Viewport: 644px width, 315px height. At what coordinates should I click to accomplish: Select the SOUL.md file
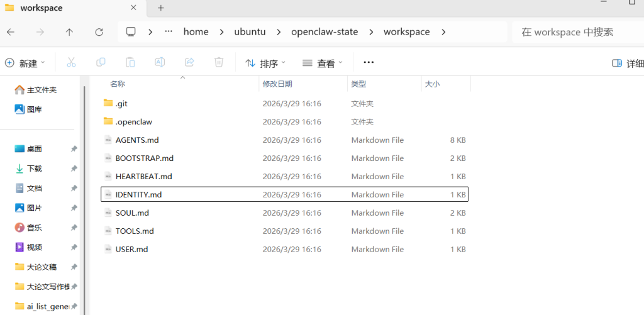(x=284, y=213)
